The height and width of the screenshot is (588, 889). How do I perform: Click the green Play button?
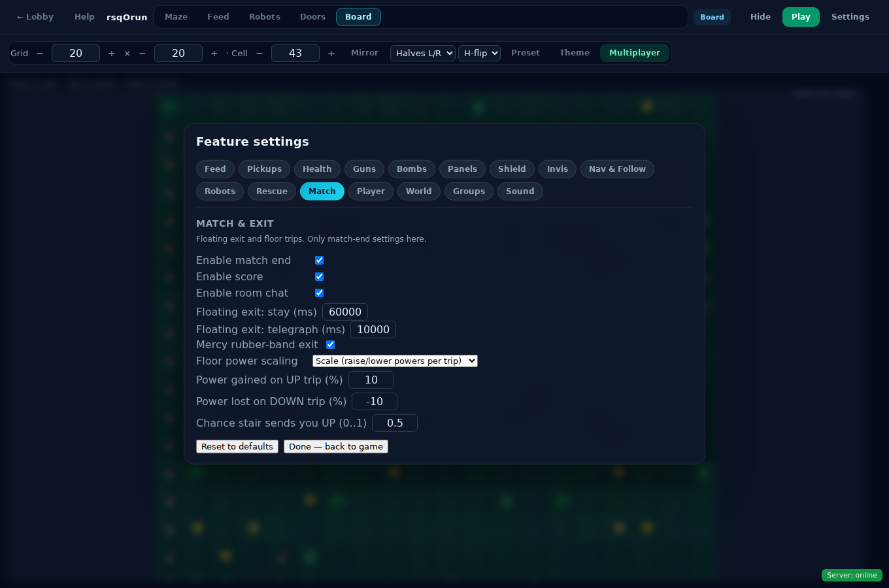[801, 17]
